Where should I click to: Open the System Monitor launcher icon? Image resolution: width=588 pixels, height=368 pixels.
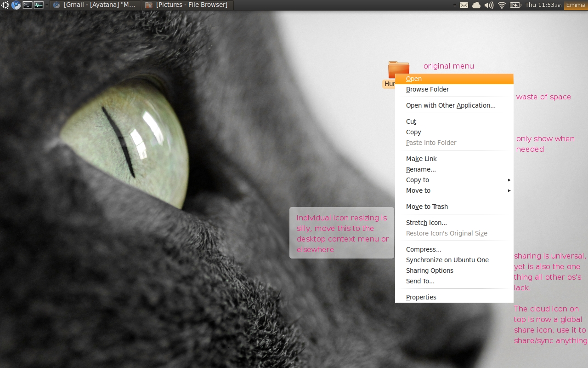[x=39, y=5]
